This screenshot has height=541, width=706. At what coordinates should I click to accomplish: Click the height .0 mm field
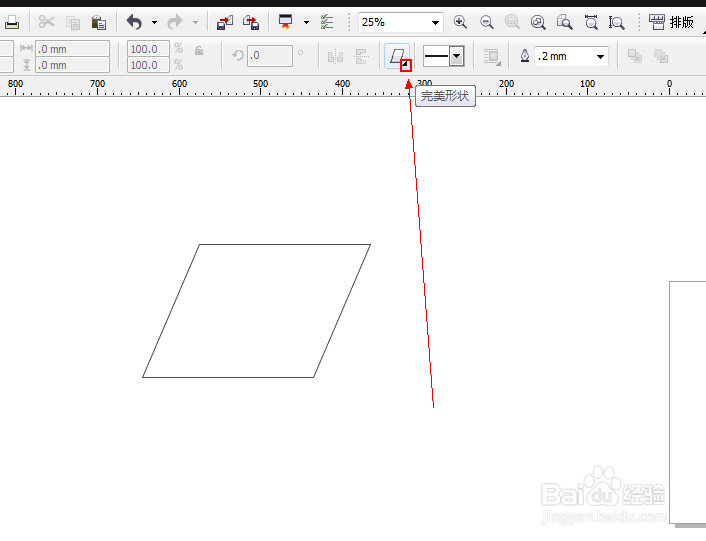[x=72, y=65]
